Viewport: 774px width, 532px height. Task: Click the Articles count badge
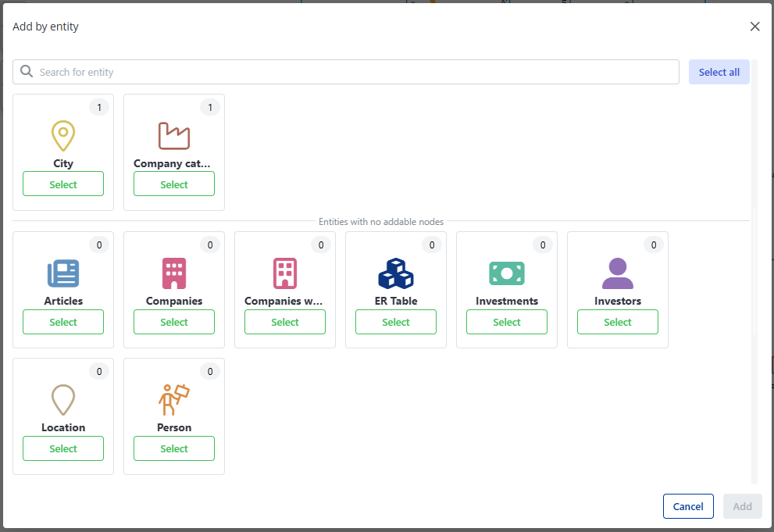click(x=99, y=245)
